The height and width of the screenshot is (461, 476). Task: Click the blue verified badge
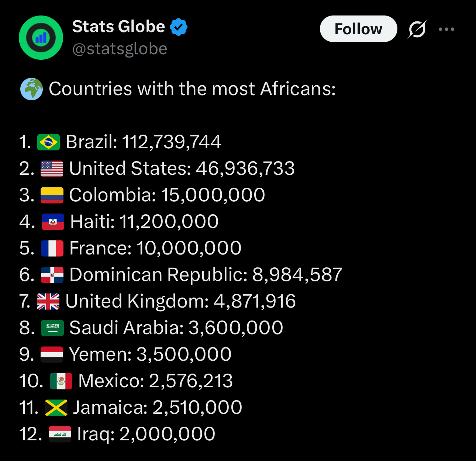(179, 27)
